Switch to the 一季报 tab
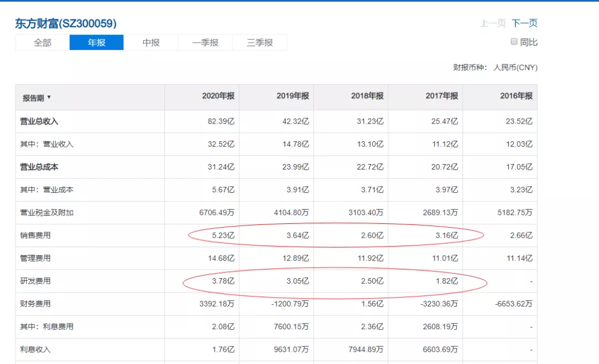 coord(205,43)
